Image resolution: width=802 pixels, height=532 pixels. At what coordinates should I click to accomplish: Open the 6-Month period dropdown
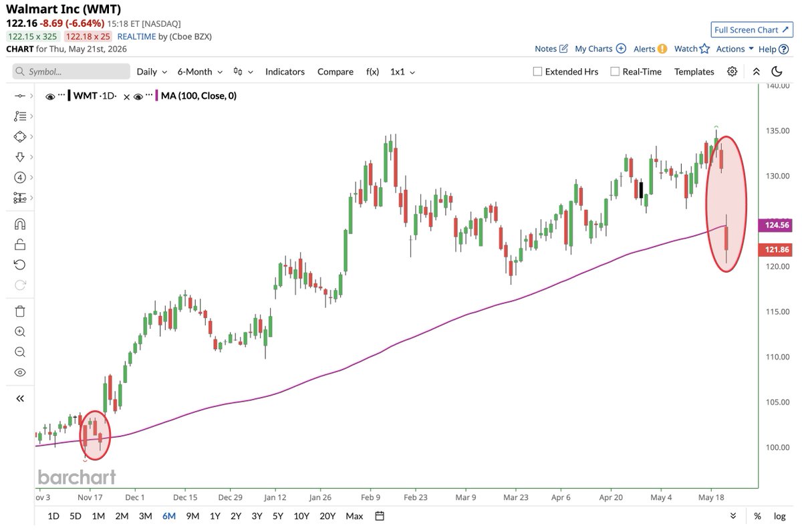(x=199, y=72)
